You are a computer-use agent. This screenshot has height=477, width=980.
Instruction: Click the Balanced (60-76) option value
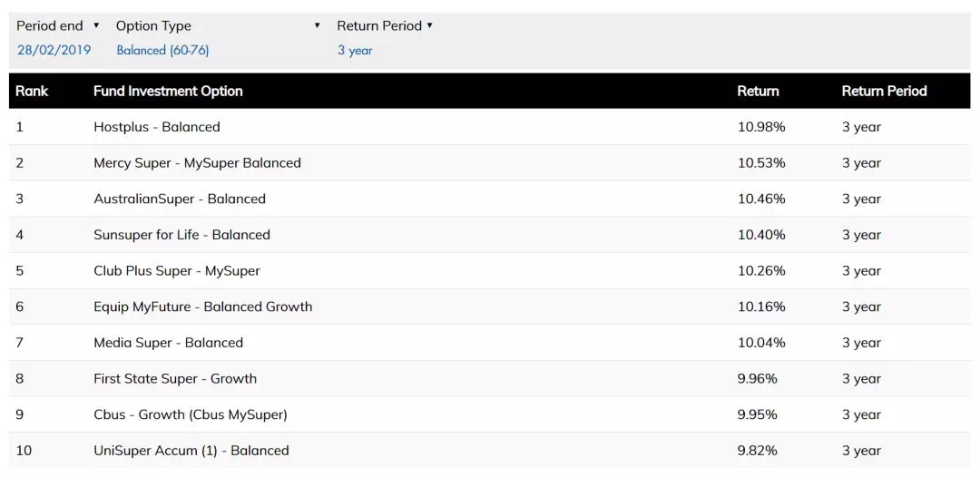click(162, 51)
